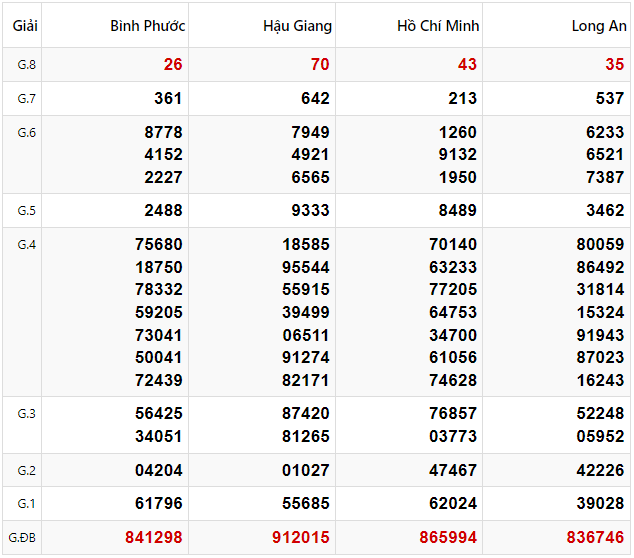Click the Long An column header
The height and width of the screenshot is (558, 634).
pos(598,26)
